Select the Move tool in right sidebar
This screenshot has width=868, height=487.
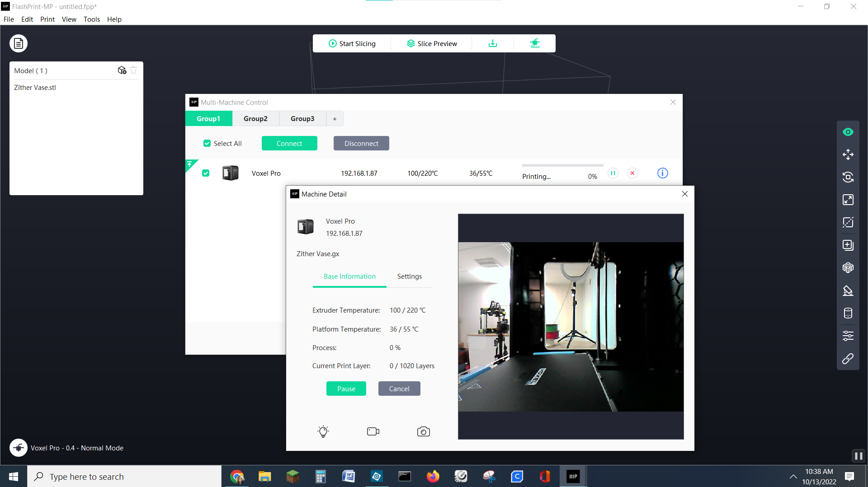(x=848, y=155)
